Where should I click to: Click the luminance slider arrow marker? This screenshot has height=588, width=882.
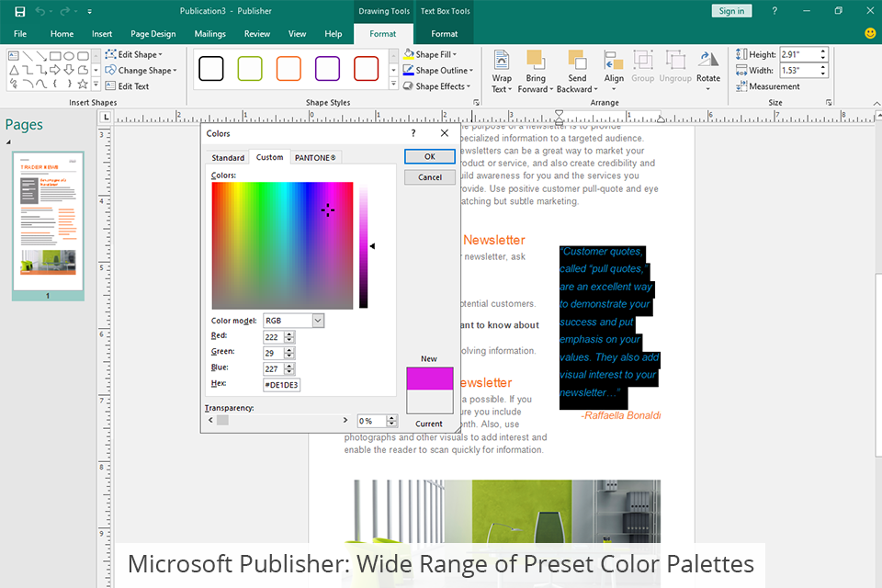[372, 246]
